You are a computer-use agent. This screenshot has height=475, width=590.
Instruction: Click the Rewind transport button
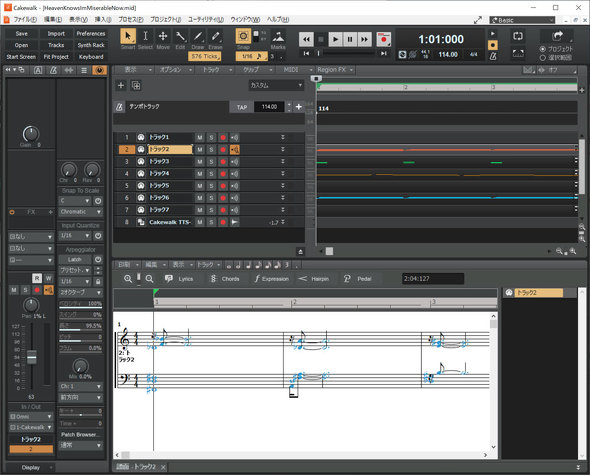pos(307,39)
